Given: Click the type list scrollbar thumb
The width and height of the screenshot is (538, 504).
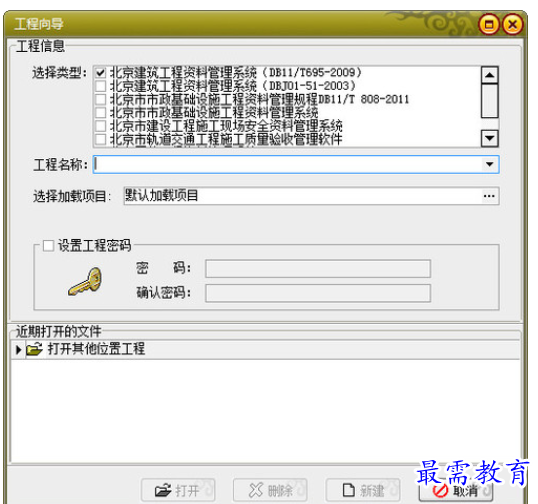Looking at the screenshot, I should pyautogui.click(x=490, y=101).
